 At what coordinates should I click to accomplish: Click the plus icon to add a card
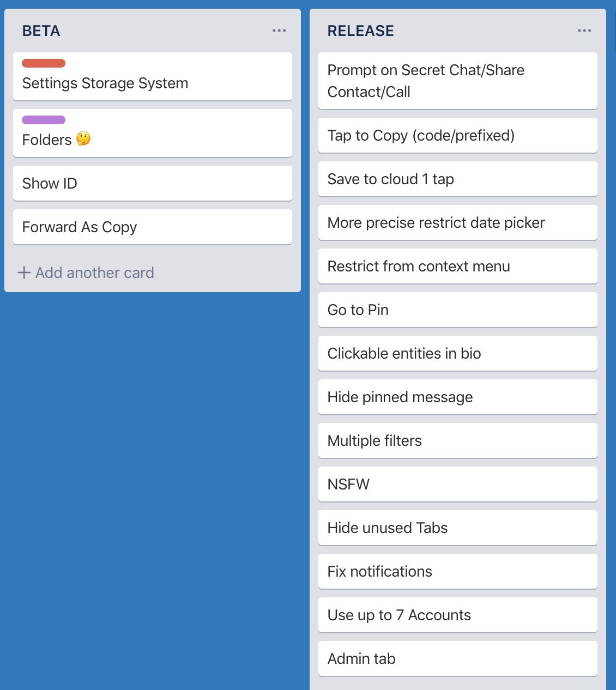[24, 273]
